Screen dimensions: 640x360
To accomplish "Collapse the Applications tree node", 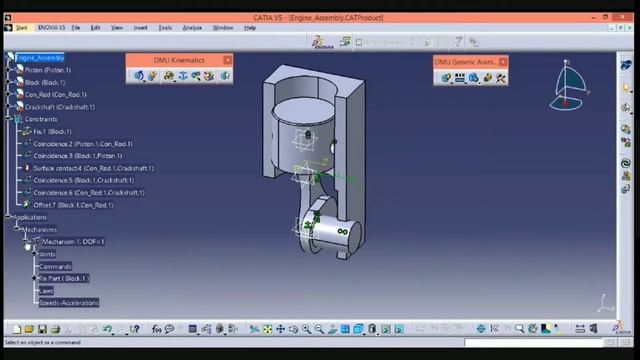I will (9, 217).
